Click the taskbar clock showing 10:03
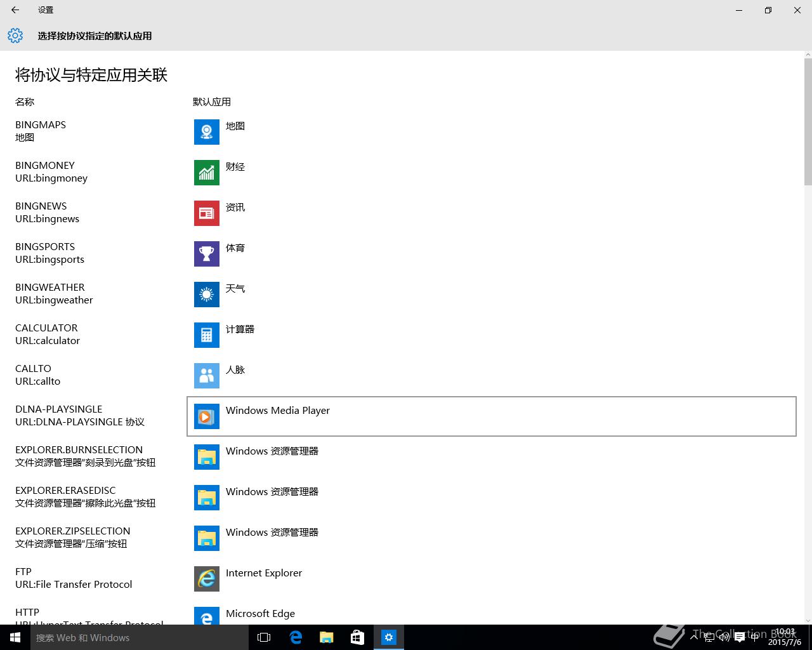Viewport: 812px width, 650px height. tap(784, 637)
